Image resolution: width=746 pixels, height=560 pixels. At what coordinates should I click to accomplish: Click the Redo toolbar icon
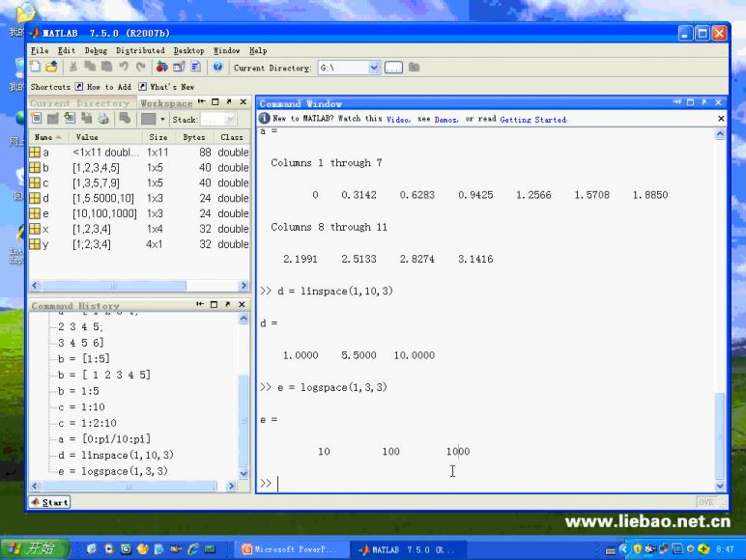140,67
